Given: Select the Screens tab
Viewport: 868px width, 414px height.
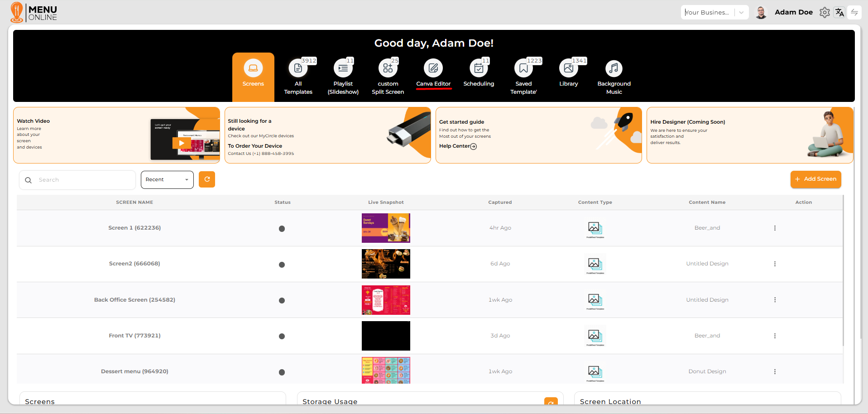Looking at the screenshot, I should [253, 75].
